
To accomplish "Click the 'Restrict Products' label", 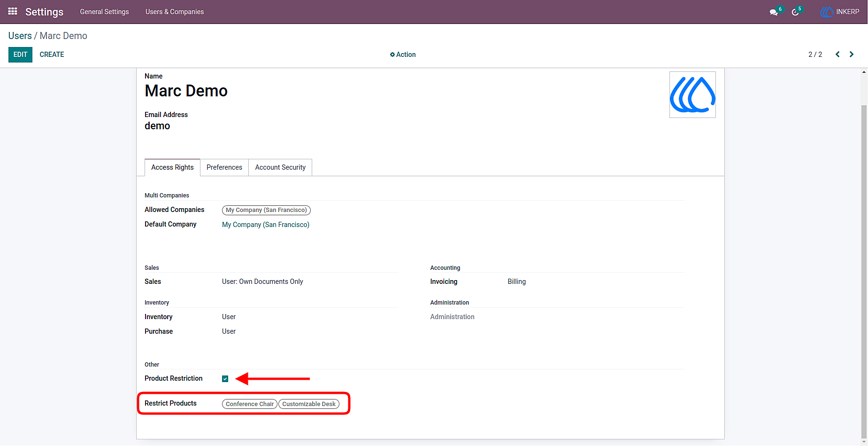I will point(170,403).
